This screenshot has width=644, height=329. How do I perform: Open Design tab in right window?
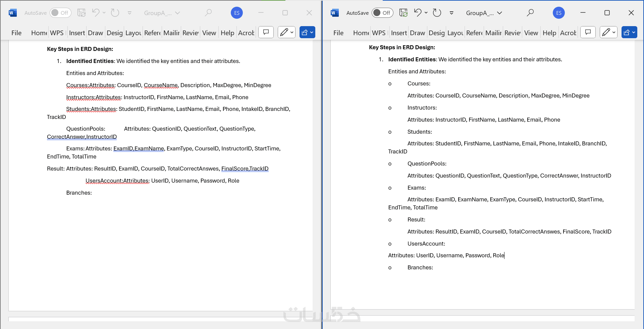click(x=436, y=33)
